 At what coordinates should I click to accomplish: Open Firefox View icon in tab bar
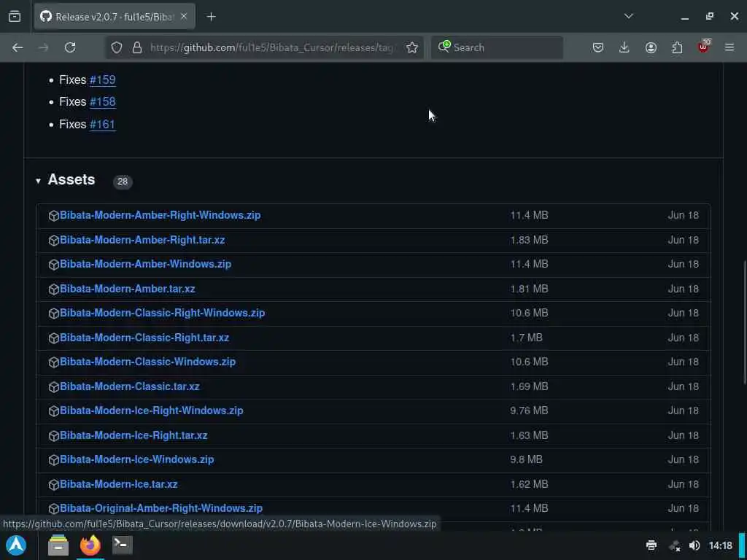click(x=15, y=16)
